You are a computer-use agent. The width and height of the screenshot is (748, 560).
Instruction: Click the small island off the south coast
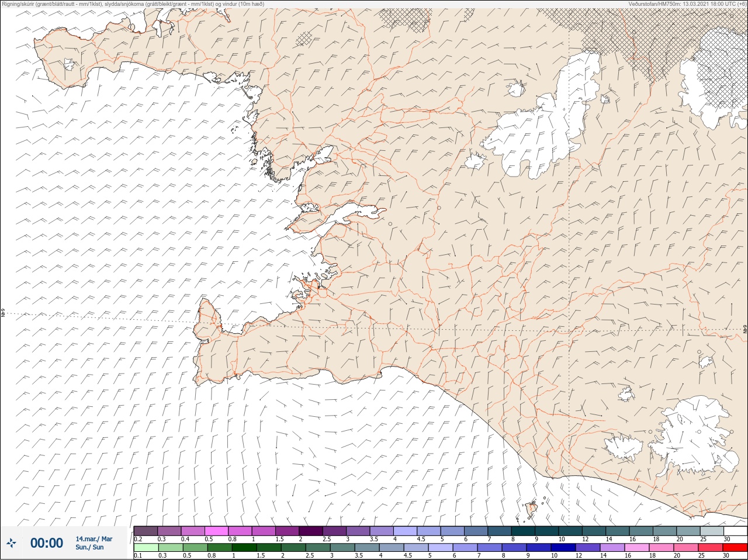coord(532,509)
